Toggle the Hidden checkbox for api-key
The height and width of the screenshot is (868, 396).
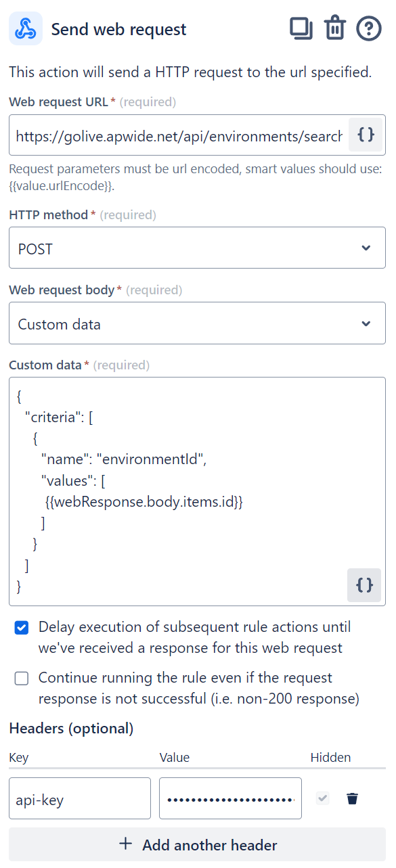[x=324, y=799]
